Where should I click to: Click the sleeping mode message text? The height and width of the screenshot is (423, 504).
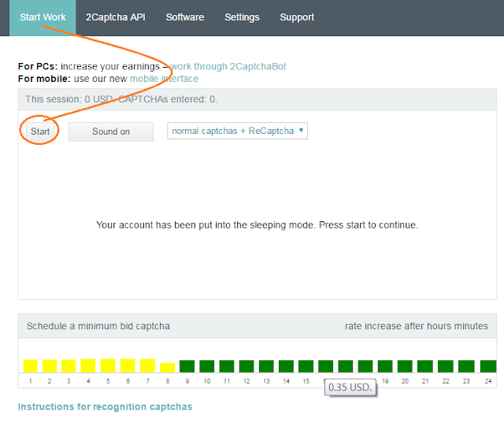click(258, 225)
